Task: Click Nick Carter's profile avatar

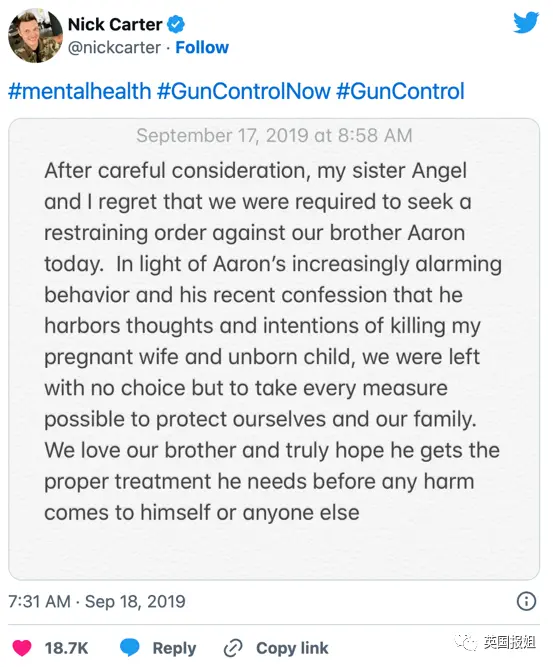Action: [x=35, y=36]
